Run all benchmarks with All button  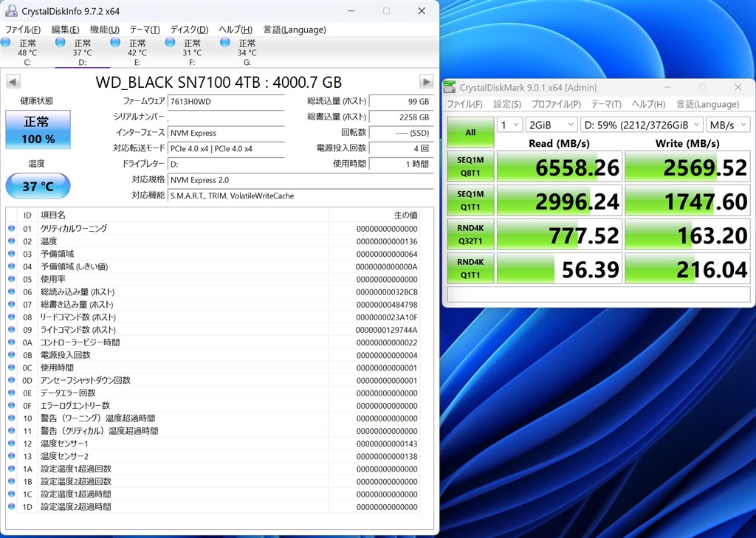pos(470,132)
